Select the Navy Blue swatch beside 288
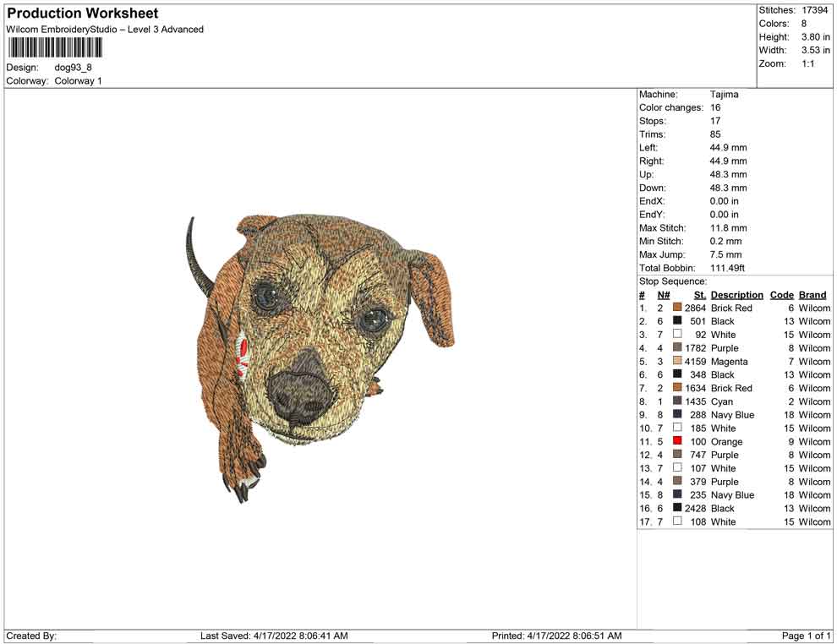The width and height of the screenshot is (837, 644). (677, 414)
